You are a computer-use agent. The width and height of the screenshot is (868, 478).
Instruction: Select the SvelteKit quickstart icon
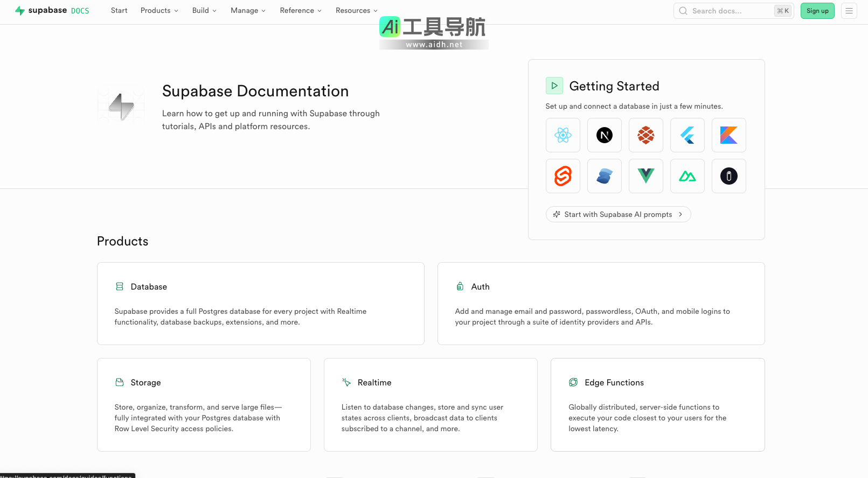click(563, 176)
